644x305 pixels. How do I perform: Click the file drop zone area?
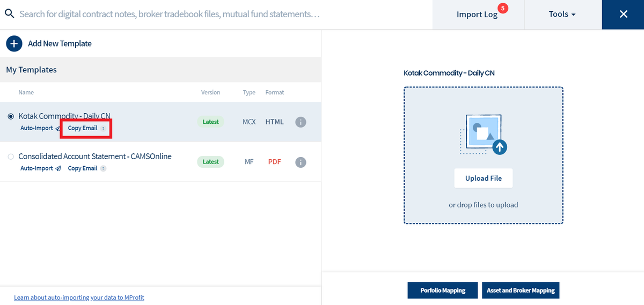pyautogui.click(x=484, y=155)
